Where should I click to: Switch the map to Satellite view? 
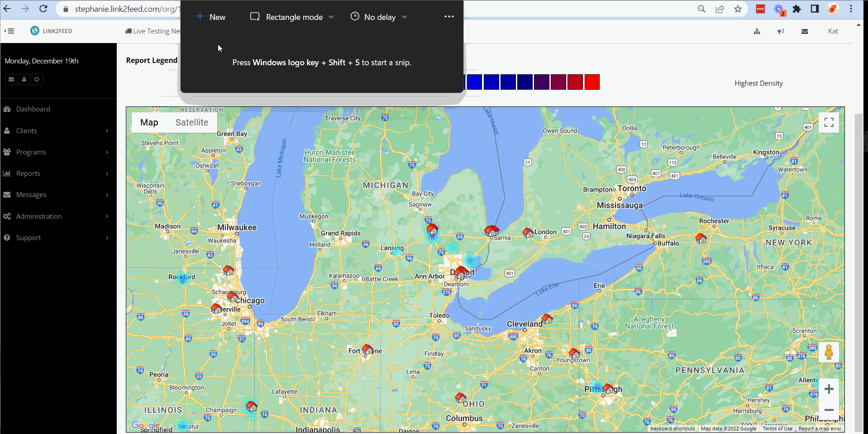click(x=191, y=122)
